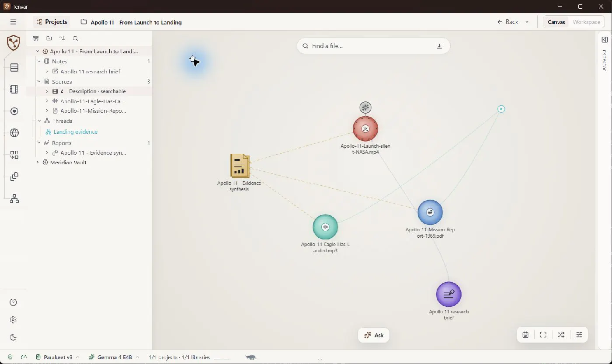This screenshot has width=612, height=364.
Task: Open the dropdown arrow next to Back
Action: point(527,22)
